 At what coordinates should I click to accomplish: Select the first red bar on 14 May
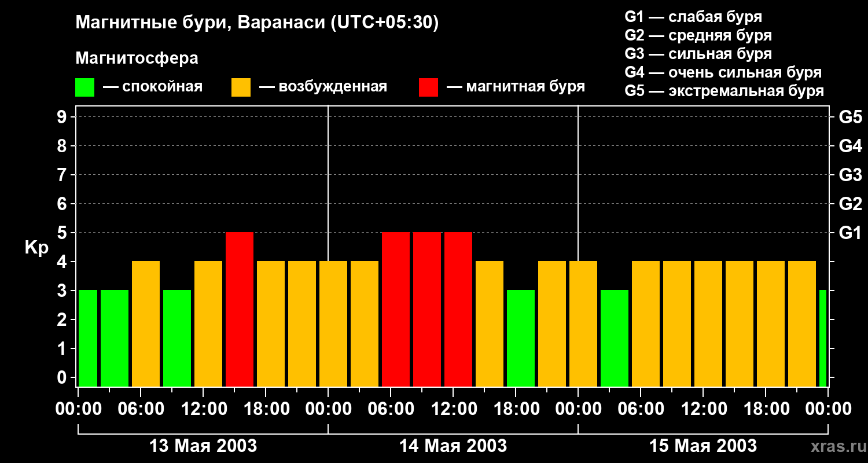[x=396, y=309]
